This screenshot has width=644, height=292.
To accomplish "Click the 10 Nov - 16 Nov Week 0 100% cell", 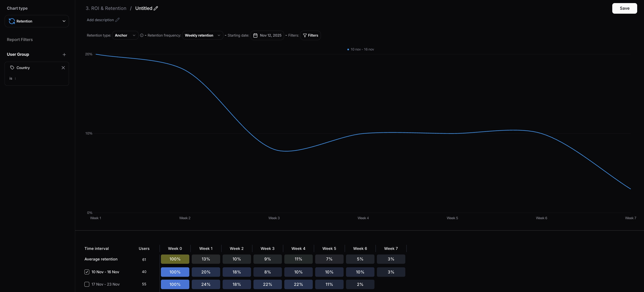I will point(175,272).
